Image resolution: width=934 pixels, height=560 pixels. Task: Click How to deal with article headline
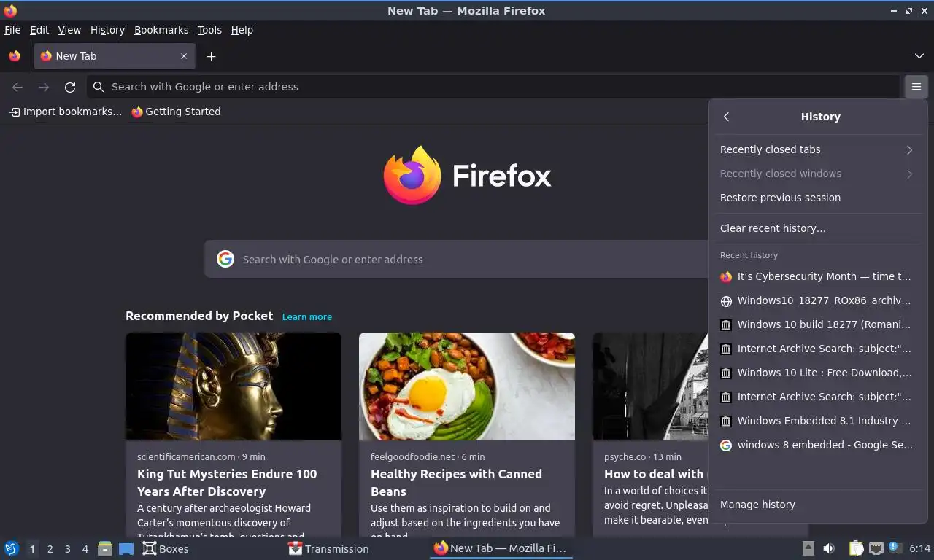[655, 474]
